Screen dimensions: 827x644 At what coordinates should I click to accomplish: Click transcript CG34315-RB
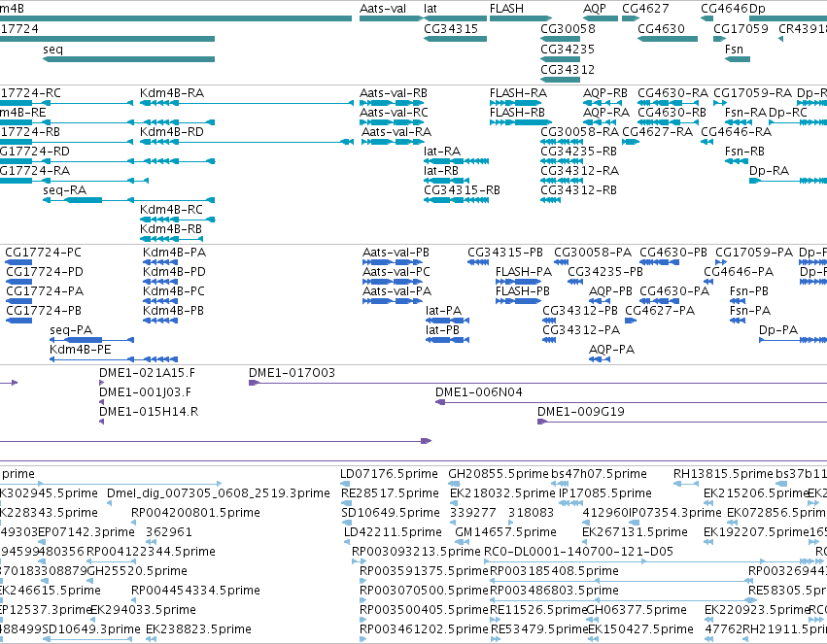point(462,190)
